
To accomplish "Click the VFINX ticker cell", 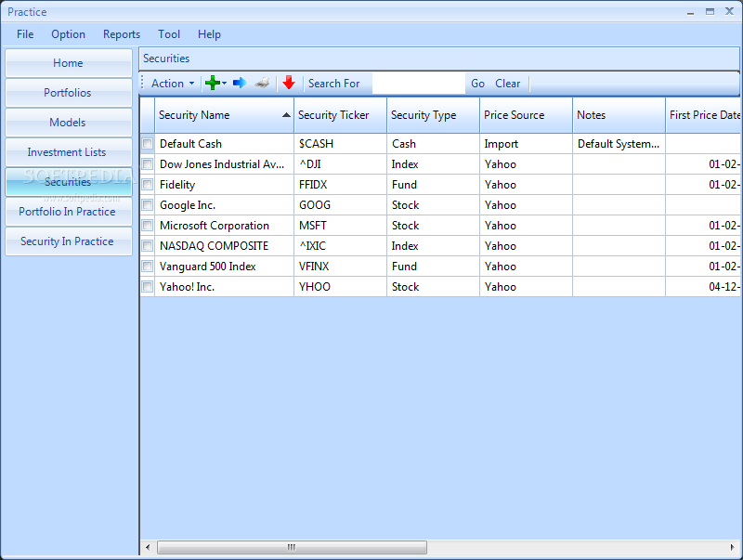I will (340, 266).
